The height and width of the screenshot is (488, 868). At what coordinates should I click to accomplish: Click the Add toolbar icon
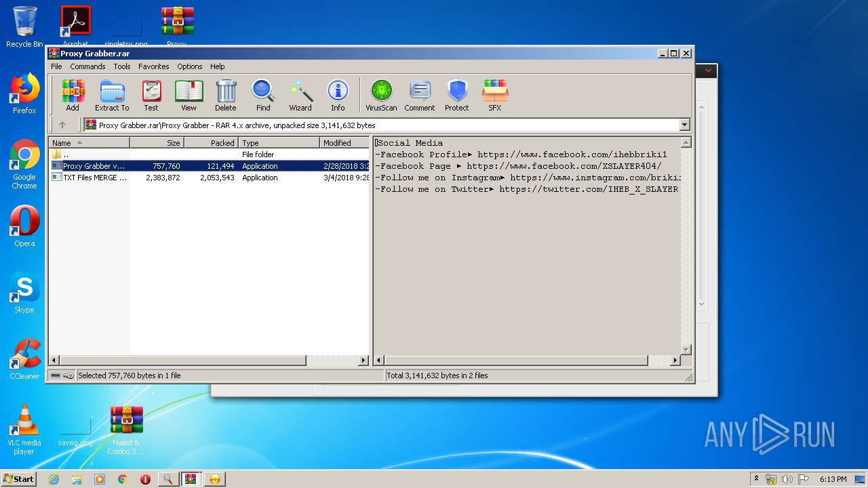click(73, 95)
